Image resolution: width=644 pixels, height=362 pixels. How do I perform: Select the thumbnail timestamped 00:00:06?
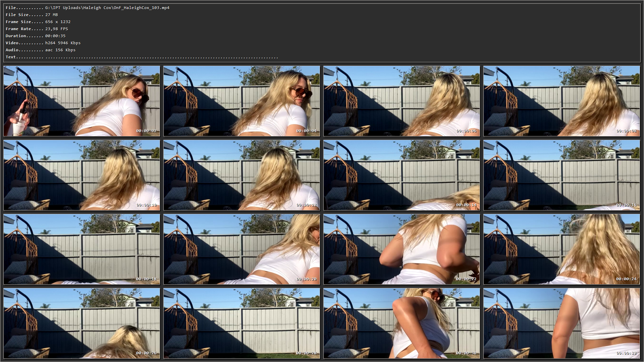(402, 101)
